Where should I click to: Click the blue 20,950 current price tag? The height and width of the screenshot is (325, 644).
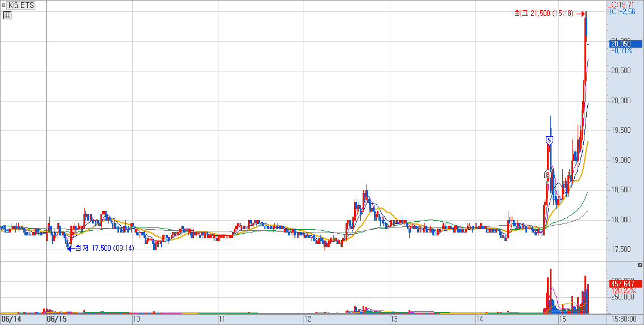coord(625,44)
